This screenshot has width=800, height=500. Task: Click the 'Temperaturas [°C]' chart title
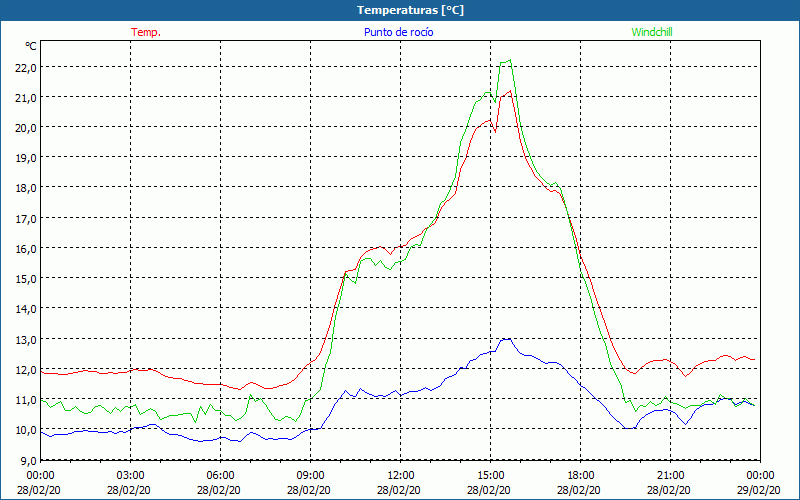[410, 10]
